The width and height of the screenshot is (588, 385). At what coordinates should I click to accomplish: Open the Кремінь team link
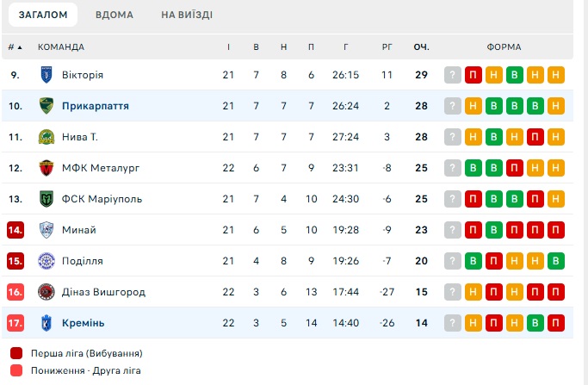coord(84,323)
